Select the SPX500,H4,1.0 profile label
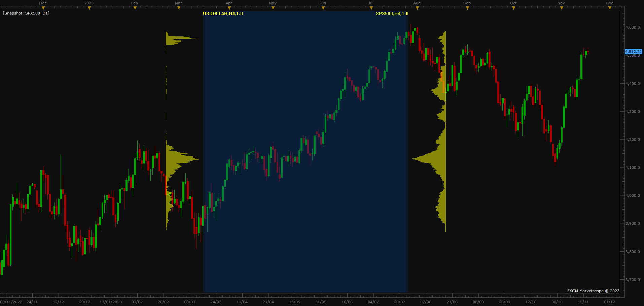This screenshot has width=644, height=306. click(392, 13)
